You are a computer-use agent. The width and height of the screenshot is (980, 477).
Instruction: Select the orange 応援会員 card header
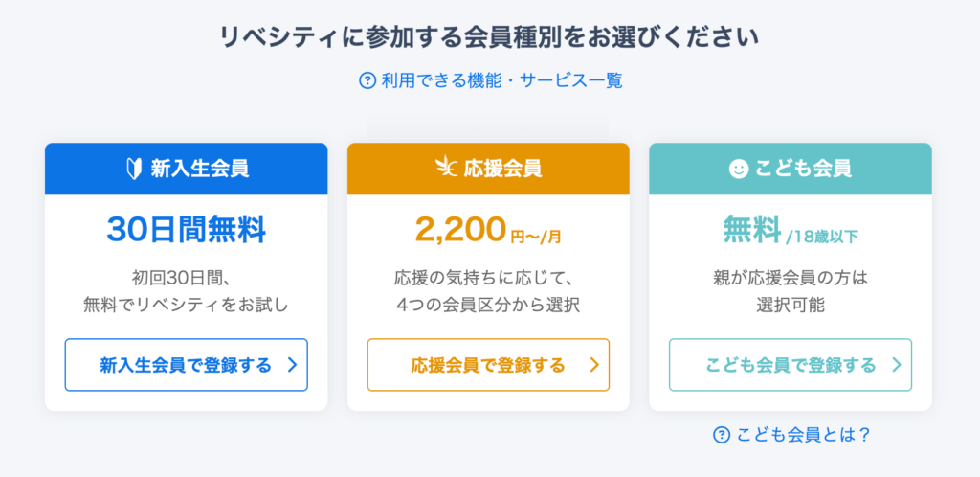(x=488, y=169)
